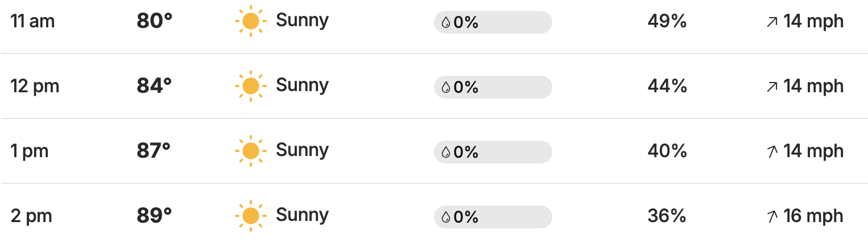Click the raindrop icon in the 11 am row
The width and height of the screenshot is (868, 246).
point(446,23)
